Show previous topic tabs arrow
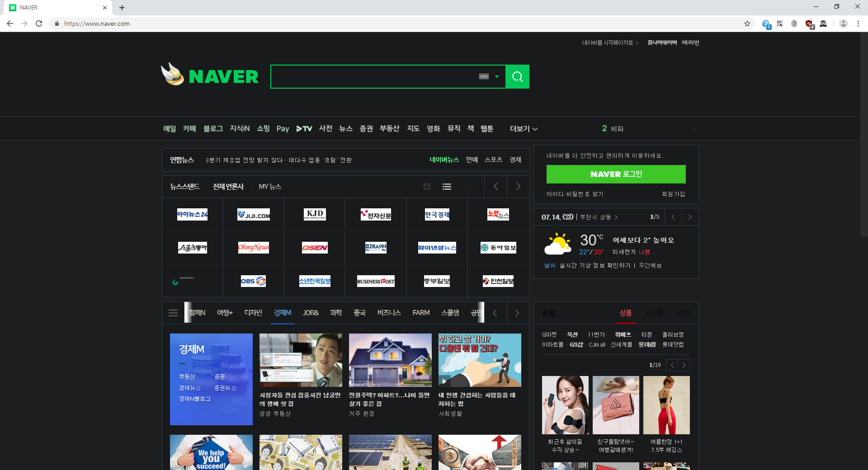Viewport: 868px width, 470px height. tap(495, 313)
